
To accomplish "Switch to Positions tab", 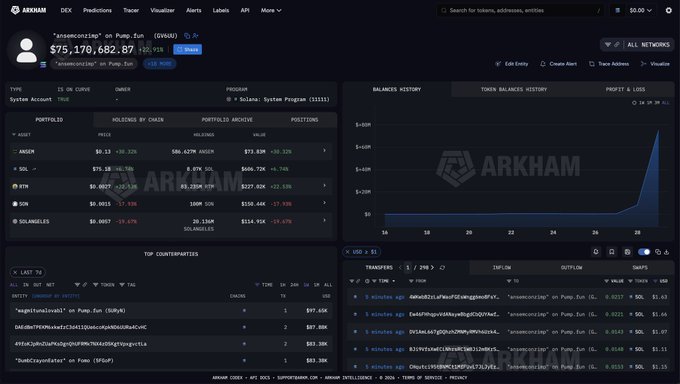I will pos(304,120).
